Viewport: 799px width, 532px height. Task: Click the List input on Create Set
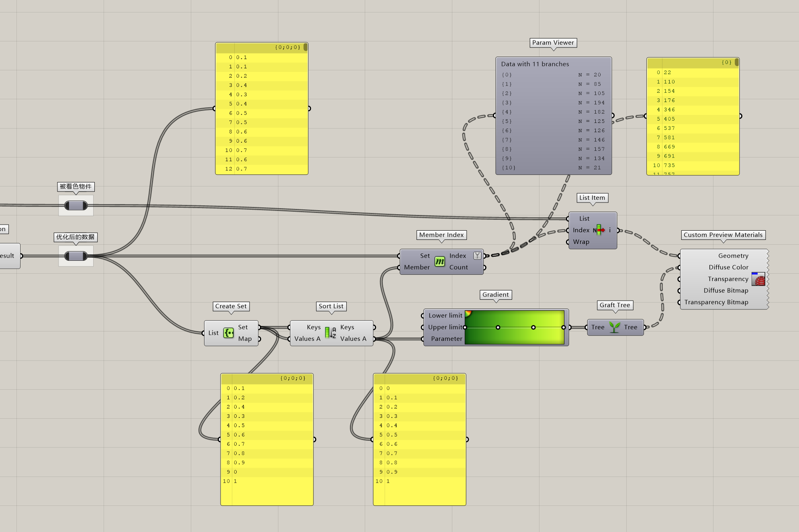pyautogui.click(x=213, y=333)
